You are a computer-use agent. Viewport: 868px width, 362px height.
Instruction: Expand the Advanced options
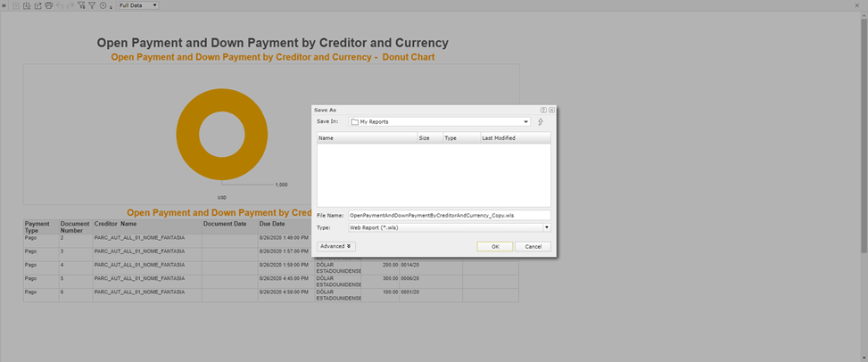336,246
